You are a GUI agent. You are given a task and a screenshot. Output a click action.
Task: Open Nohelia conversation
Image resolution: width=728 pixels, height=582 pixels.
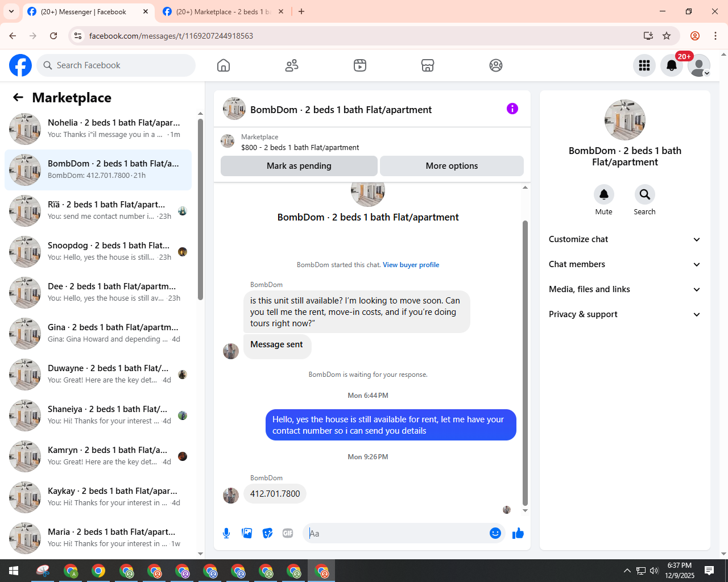[98, 129]
